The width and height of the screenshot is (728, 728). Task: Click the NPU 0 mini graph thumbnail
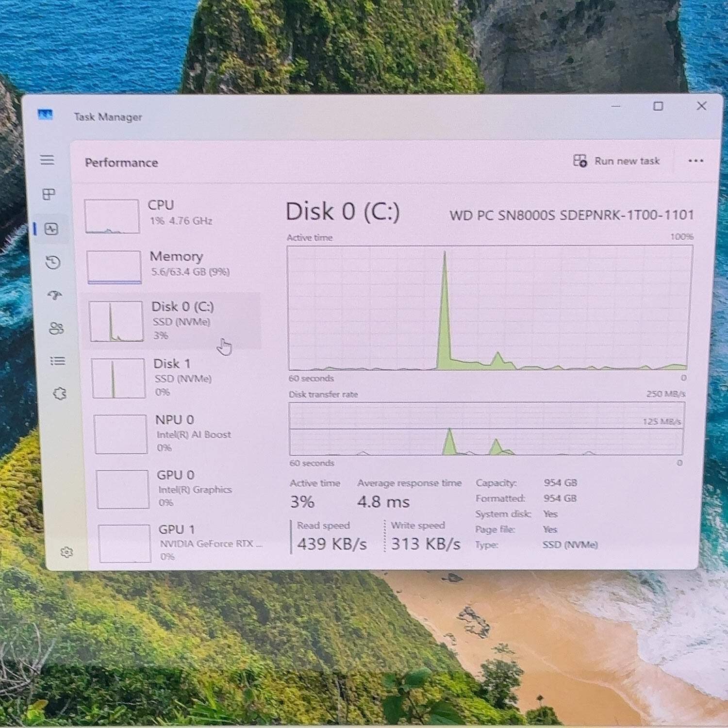(x=120, y=434)
